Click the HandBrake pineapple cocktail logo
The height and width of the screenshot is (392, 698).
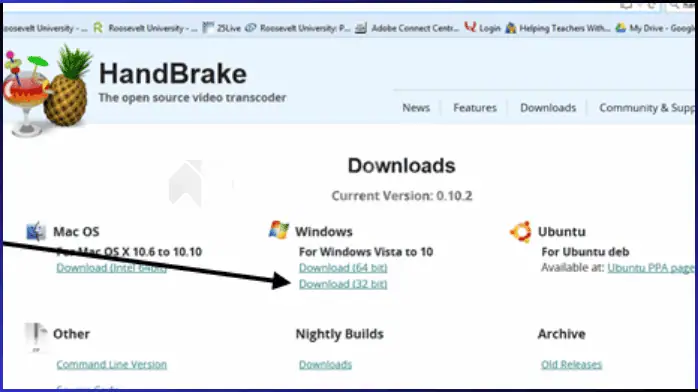47,90
